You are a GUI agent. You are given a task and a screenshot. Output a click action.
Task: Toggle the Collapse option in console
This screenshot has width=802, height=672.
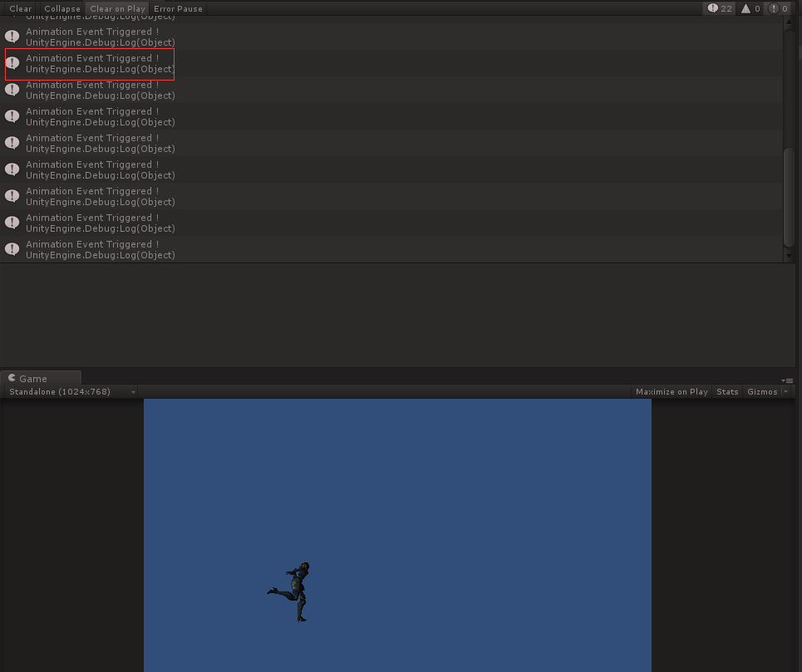coord(62,8)
